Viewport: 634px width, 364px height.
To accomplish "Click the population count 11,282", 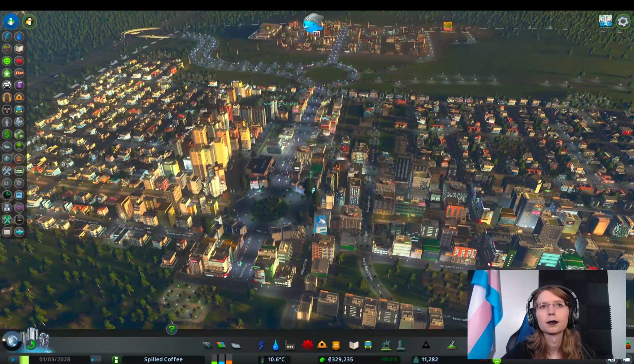I will (430, 359).
